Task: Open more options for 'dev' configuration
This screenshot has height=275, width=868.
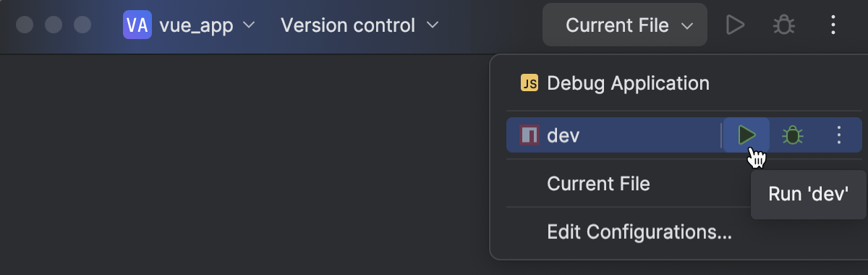Action: (839, 135)
